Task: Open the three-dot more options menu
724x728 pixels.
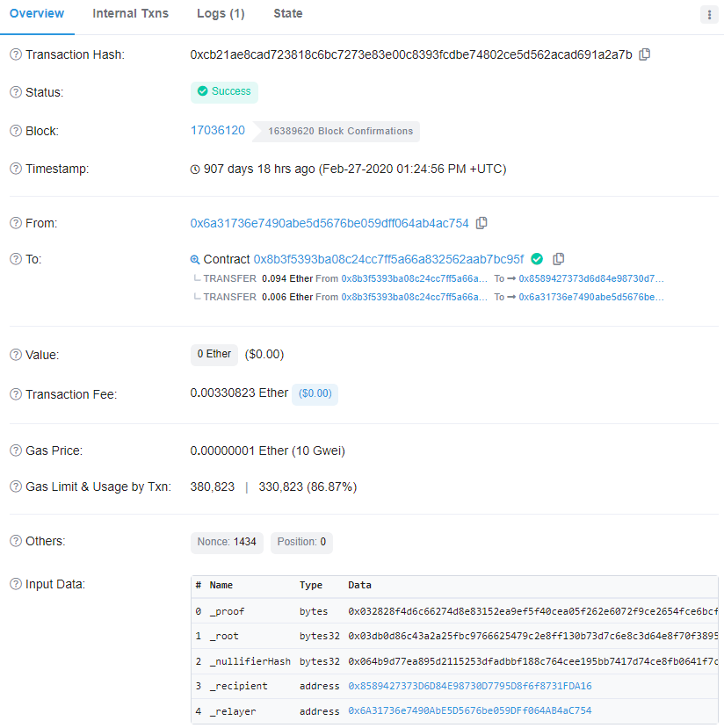Action: [x=709, y=14]
